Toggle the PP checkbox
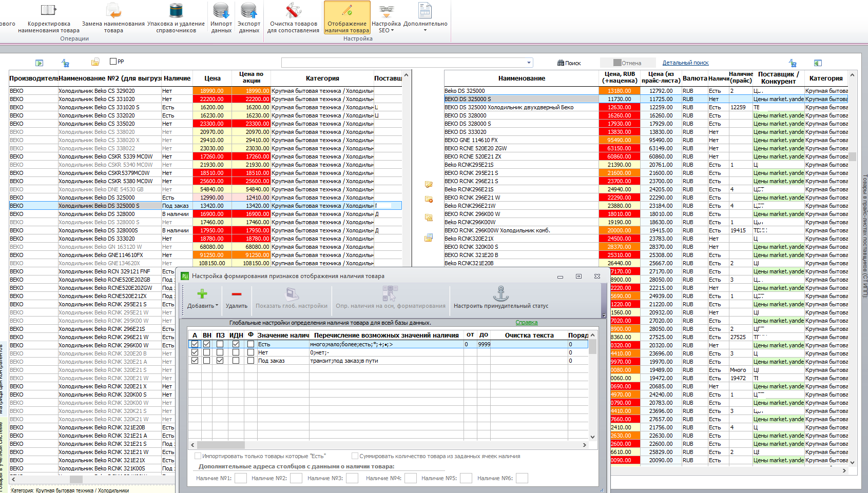This screenshot has width=868, height=493. (113, 62)
